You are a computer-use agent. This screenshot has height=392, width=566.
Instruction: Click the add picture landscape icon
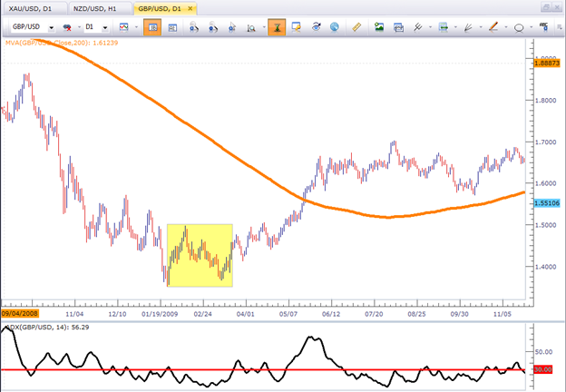click(379, 27)
